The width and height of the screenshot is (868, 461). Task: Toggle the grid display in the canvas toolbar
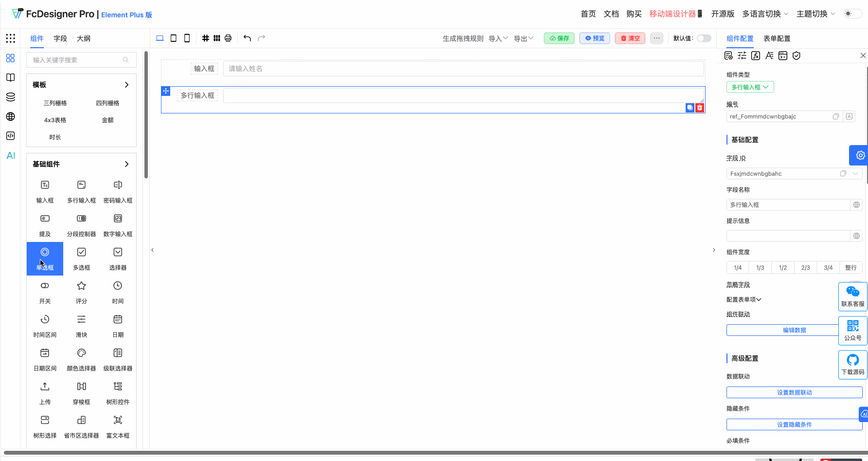tap(205, 37)
